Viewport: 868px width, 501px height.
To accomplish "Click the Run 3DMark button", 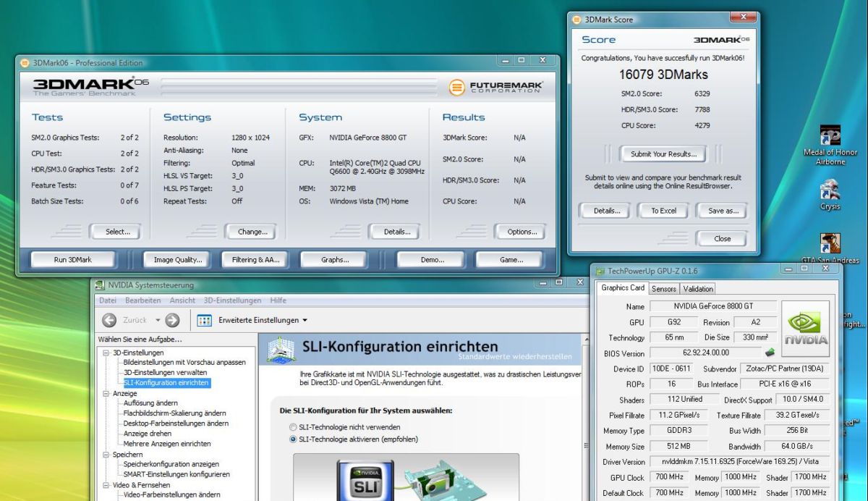I will [73, 259].
